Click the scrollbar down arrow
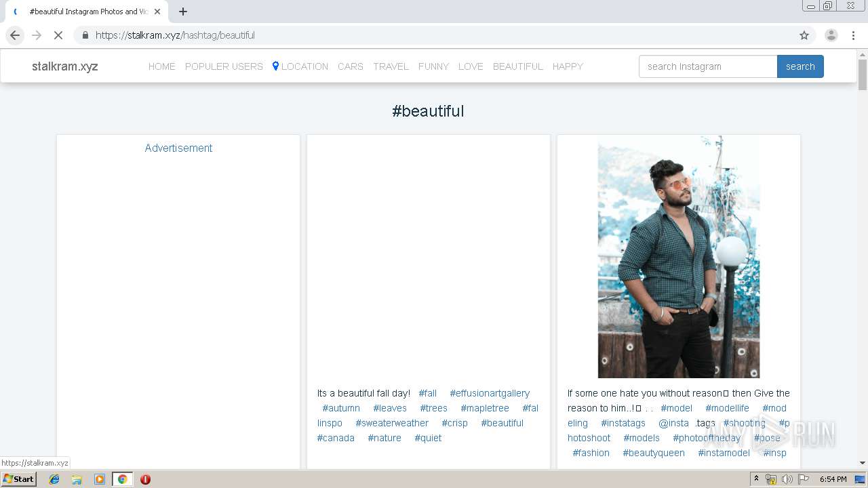This screenshot has height=488, width=868. pyautogui.click(x=863, y=463)
